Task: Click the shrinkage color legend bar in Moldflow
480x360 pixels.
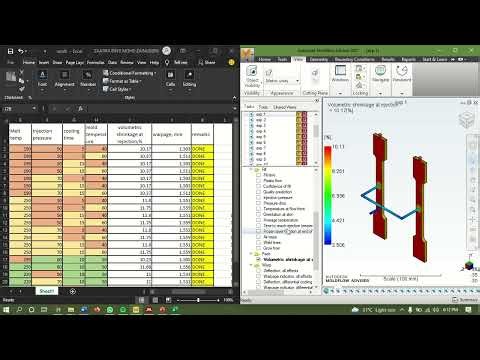Action: pyautogui.click(x=328, y=196)
